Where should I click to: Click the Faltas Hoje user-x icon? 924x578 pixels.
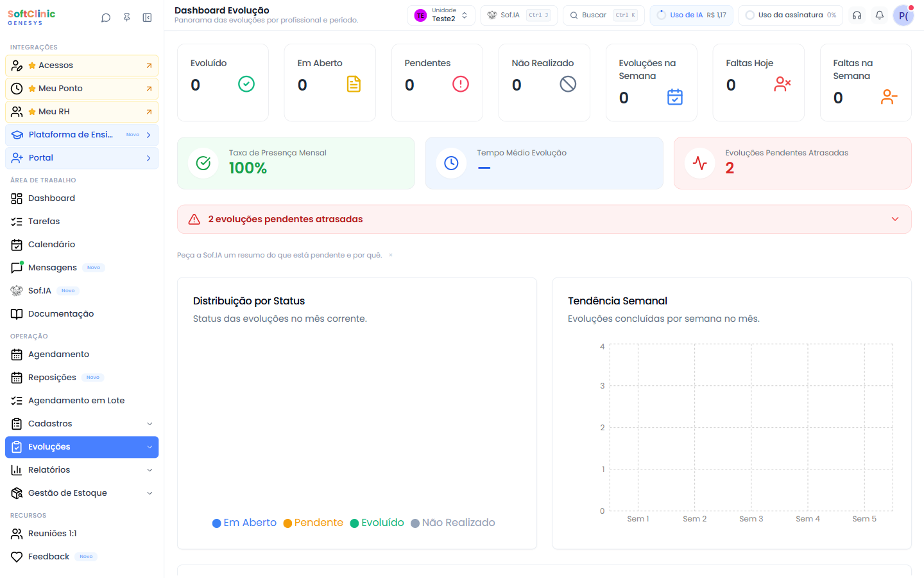[782, 84]
